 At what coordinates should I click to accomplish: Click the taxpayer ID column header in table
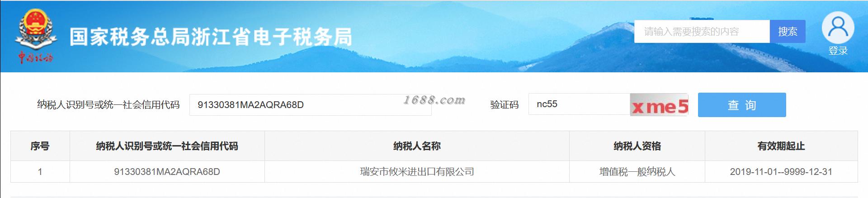[167, 146]
